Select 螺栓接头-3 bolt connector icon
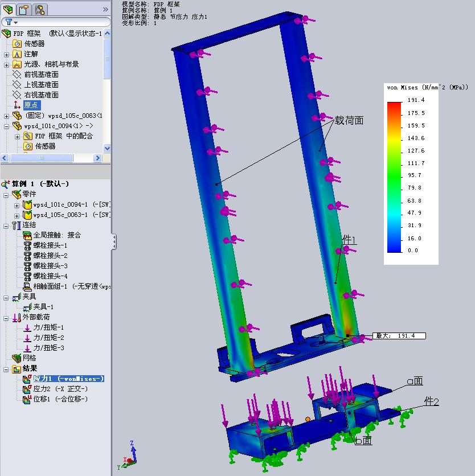Screen dimensions: 475x476 [x=27, y=266]
